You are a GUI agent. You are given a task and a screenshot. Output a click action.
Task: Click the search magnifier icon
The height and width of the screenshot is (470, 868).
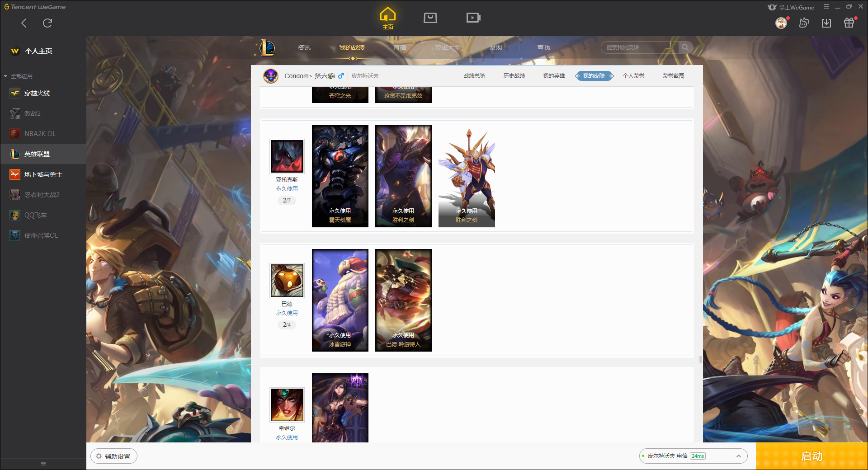[685, 47]
